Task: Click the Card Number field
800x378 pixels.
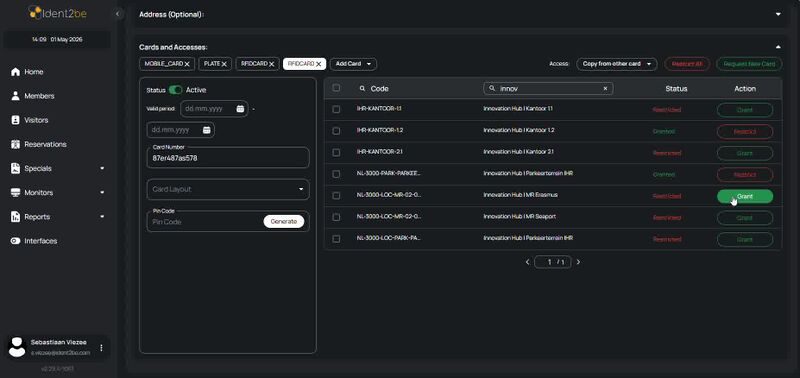Action: [228, 158]
